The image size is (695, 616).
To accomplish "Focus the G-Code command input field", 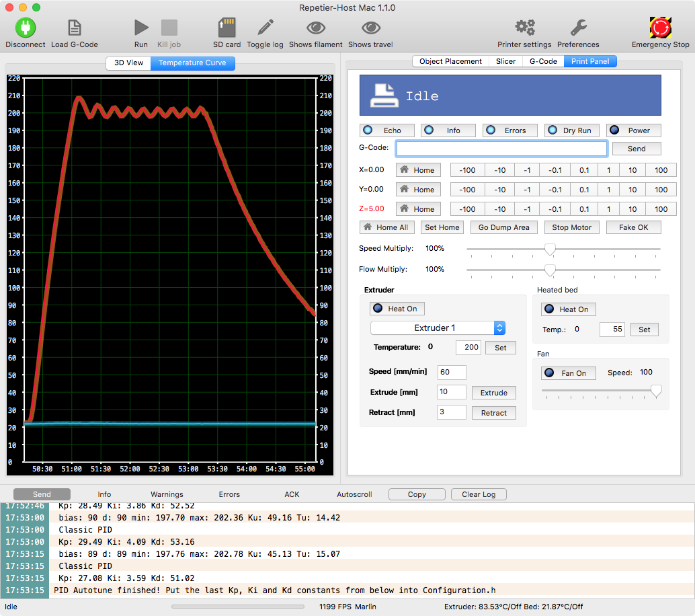I will coord(501,149).
